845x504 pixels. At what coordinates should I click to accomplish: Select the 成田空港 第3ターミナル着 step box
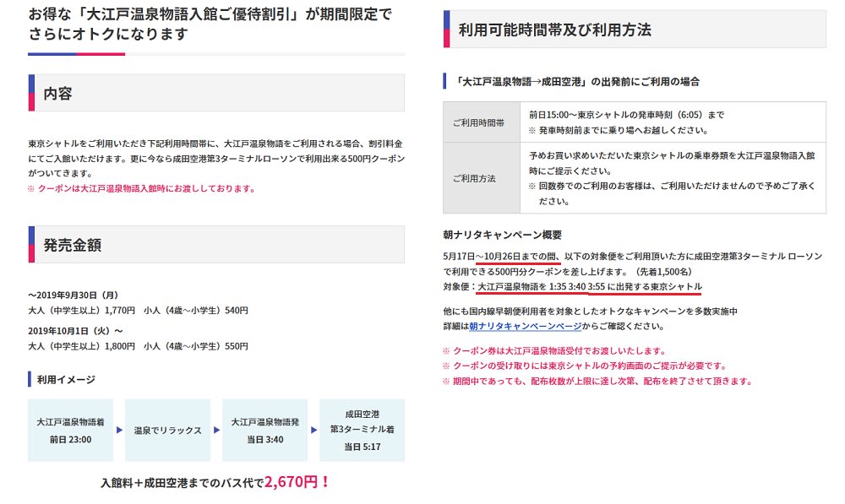click(x=363, y=431)
